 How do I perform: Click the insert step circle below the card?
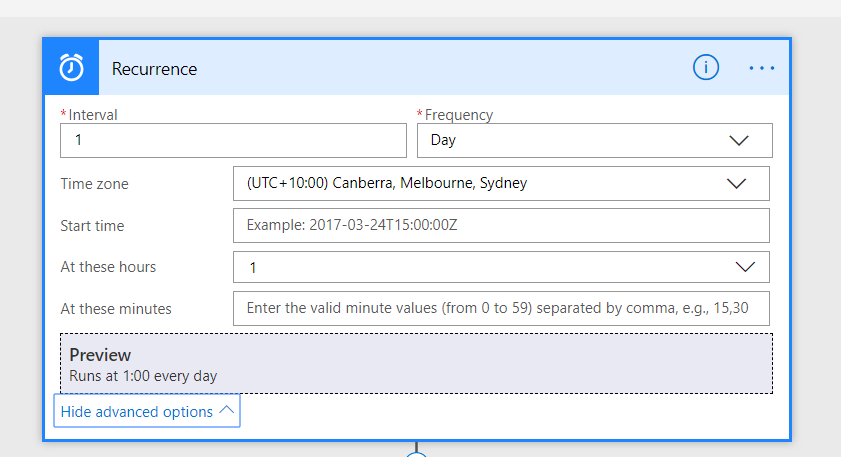pos(416,453)
